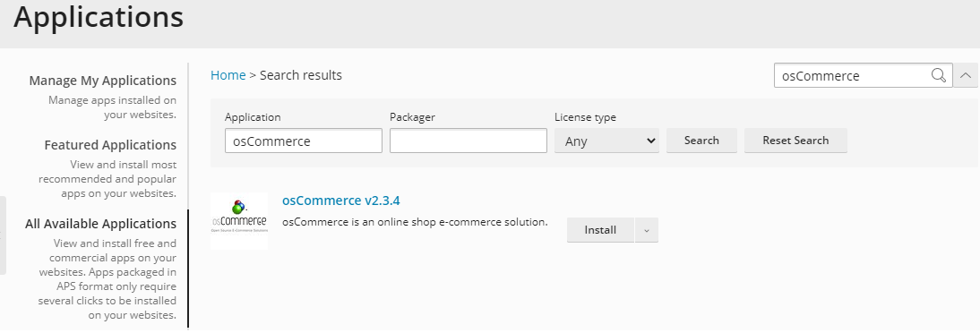This screenshot has height=333, width=980.
Task: Open the osCommerce v2.3.4 title link
Action: click(x=340, y=201)
